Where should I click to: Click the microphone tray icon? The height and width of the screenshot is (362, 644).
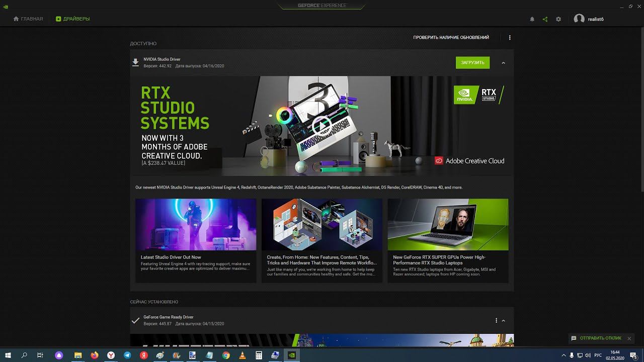tap(572, 355)
